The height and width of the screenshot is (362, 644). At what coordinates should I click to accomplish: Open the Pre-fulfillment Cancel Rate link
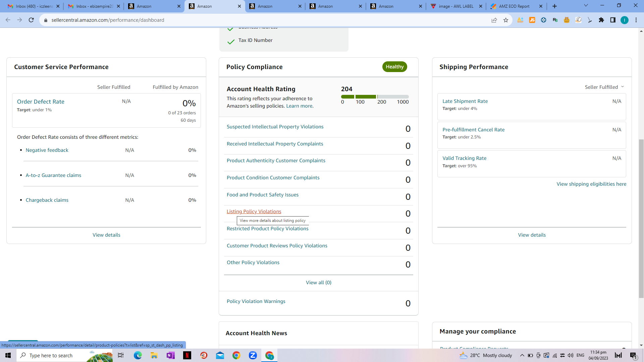tap(473, 130)
